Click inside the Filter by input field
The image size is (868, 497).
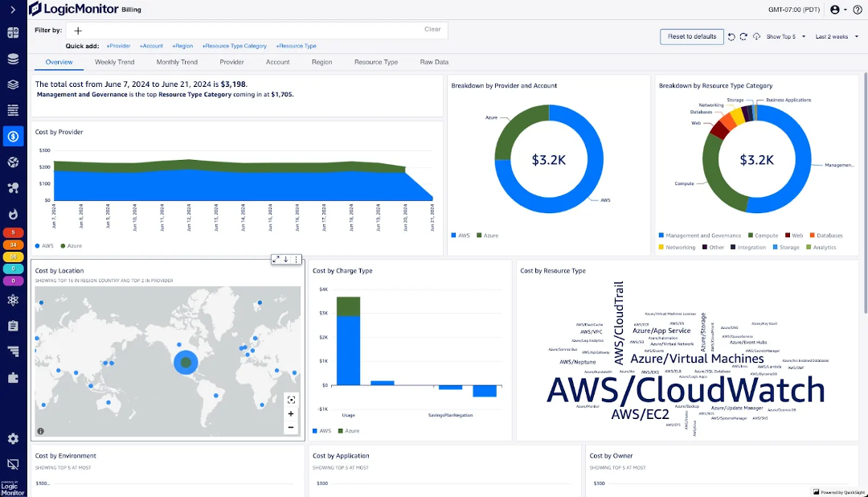coord(241,29)
